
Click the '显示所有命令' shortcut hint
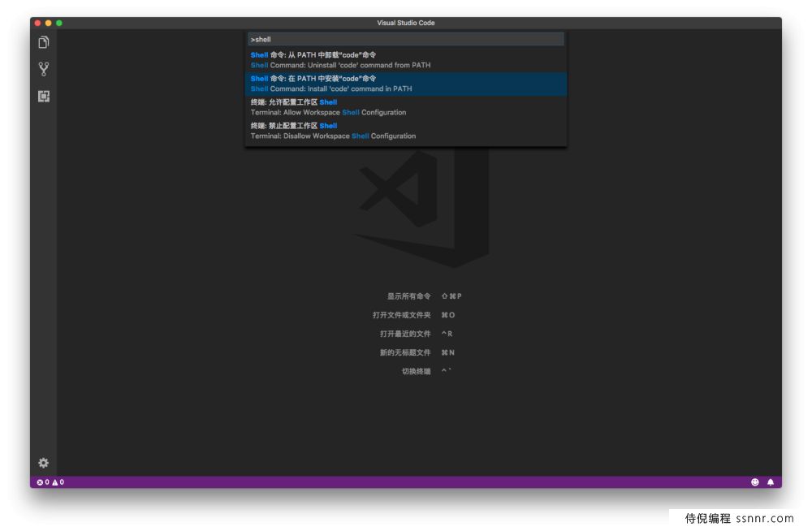[408, 296]
